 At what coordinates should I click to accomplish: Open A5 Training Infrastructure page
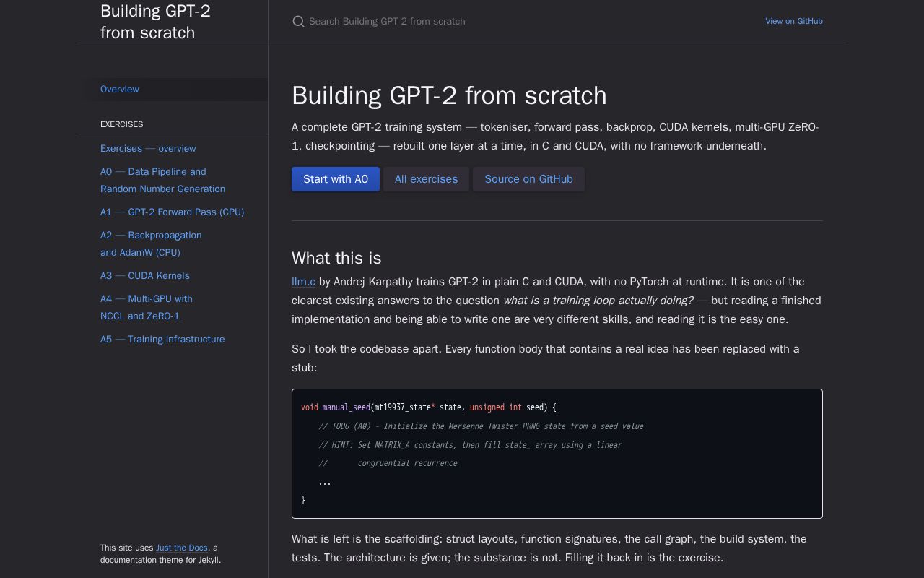162,339
